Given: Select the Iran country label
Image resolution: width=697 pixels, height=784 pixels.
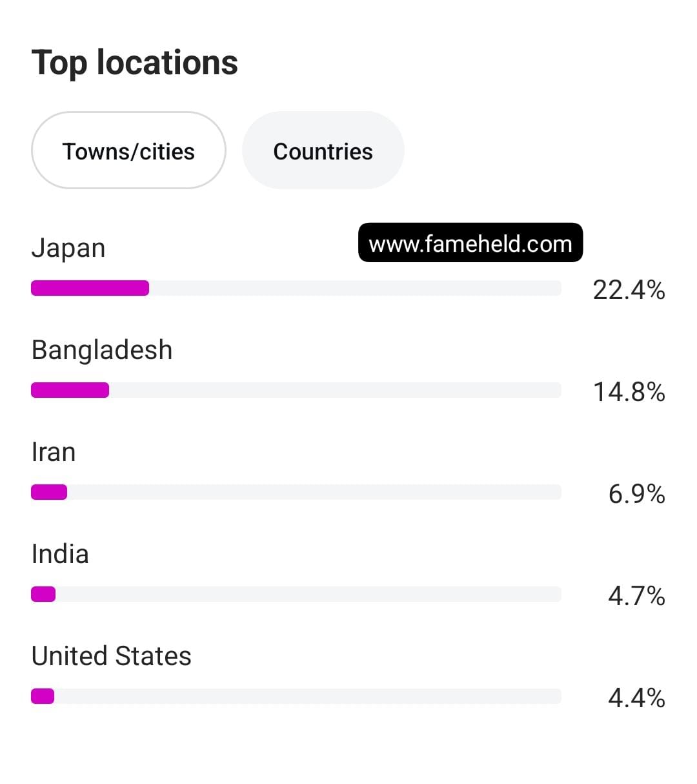Looking at the screenshot, I should [x=54, y=452].
